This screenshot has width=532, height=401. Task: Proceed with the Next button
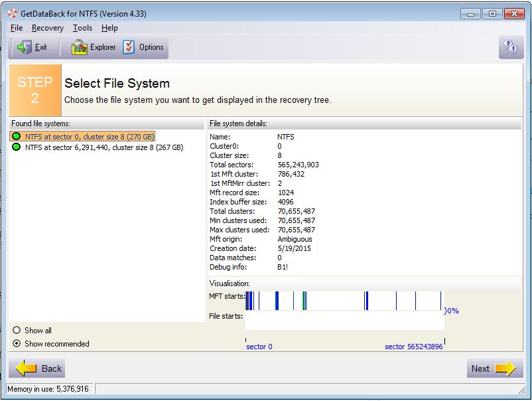(495, 368)
